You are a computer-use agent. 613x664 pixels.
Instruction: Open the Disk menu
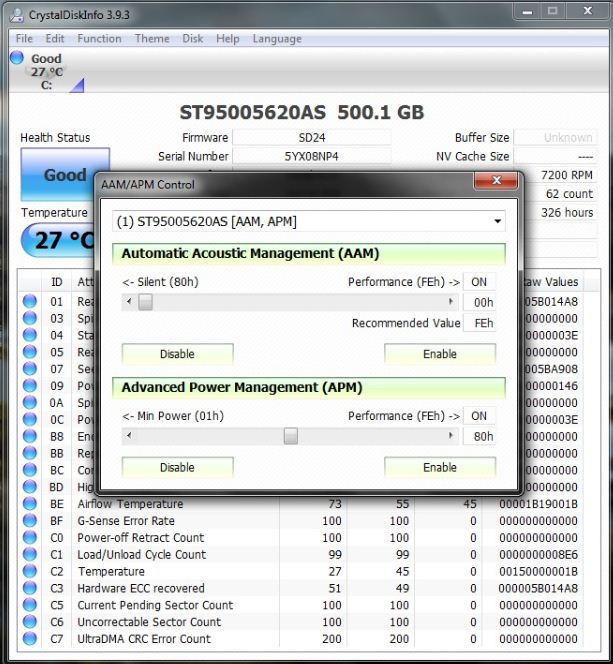click(x=193, y=39)
